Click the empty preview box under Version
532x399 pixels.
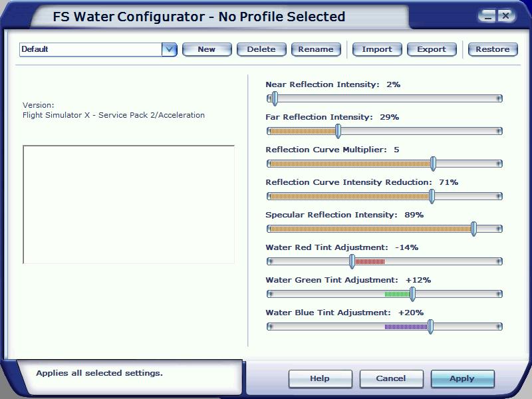click(128, 204)
